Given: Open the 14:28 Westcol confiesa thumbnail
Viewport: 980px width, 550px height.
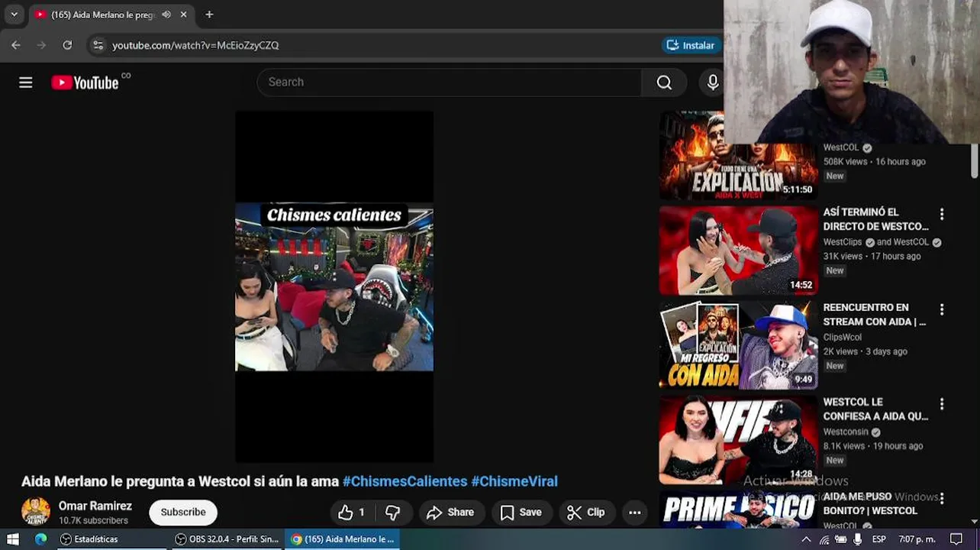Looking at the screenshot, I should click(738, 440).
